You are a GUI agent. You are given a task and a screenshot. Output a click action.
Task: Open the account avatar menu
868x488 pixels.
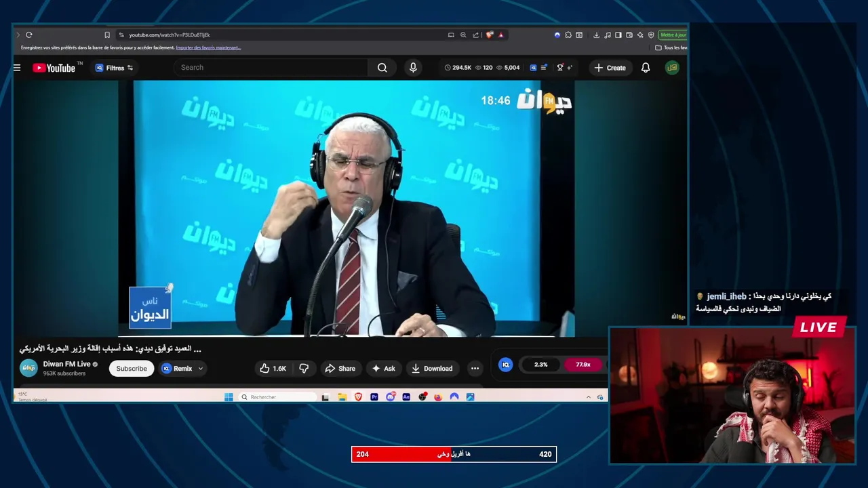672,68
